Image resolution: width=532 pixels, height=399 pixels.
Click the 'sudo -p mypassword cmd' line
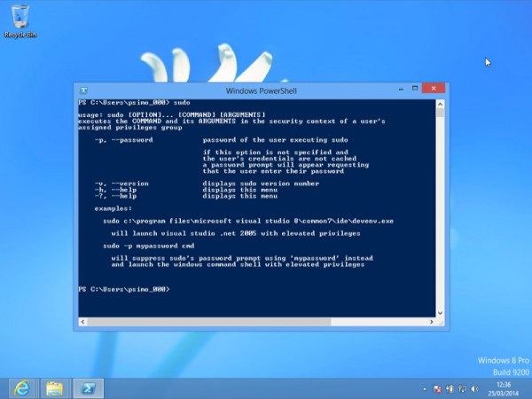tap(149, 246)
